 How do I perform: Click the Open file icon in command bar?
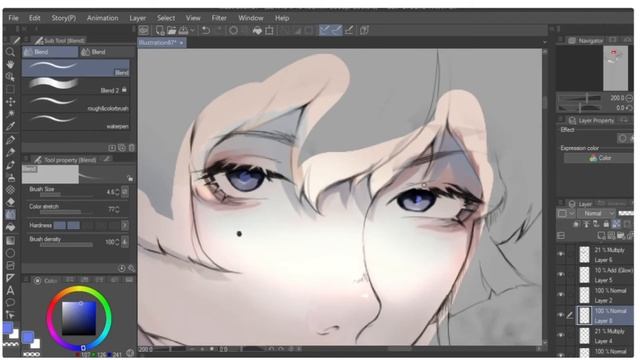point(171,30)
